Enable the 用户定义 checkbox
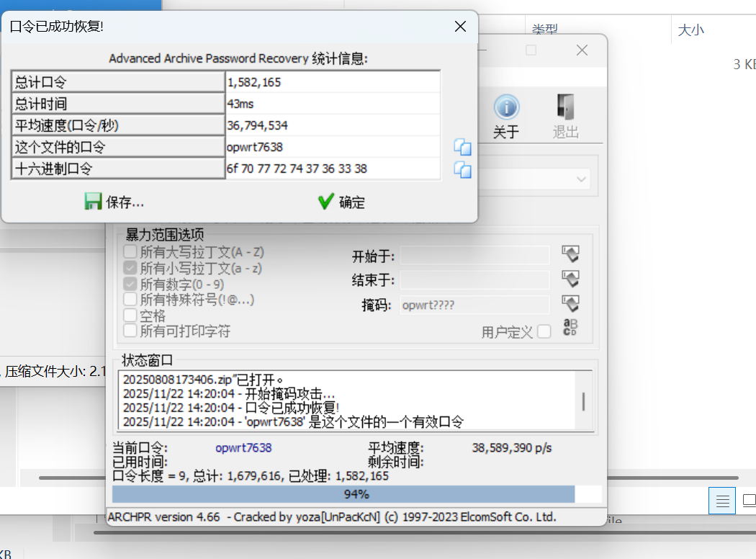Screen dimensions: 756x559 [x=544, y=331]
